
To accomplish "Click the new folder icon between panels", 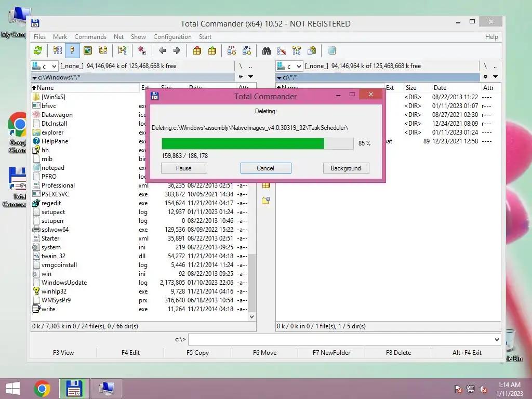I will [266, 201].
